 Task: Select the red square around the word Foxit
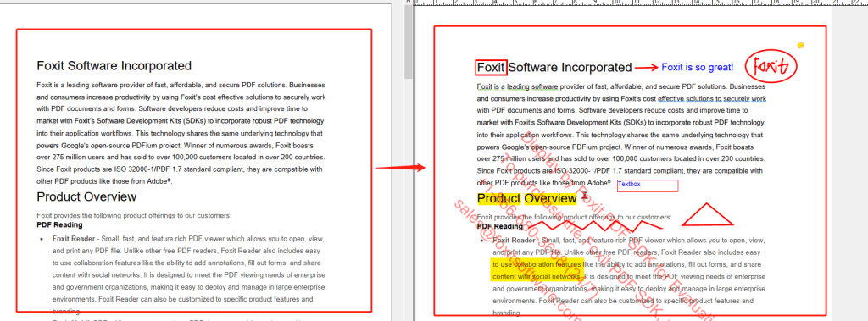491,68
